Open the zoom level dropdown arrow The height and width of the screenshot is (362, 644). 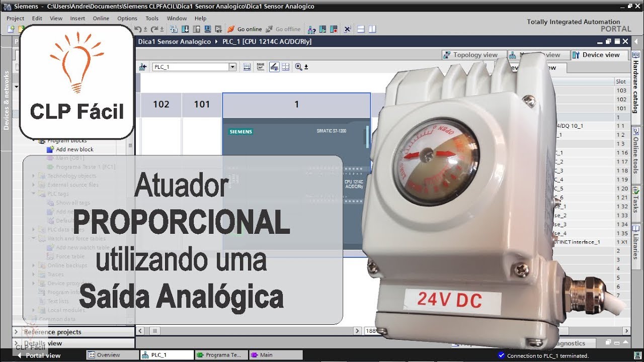point(306,67)
